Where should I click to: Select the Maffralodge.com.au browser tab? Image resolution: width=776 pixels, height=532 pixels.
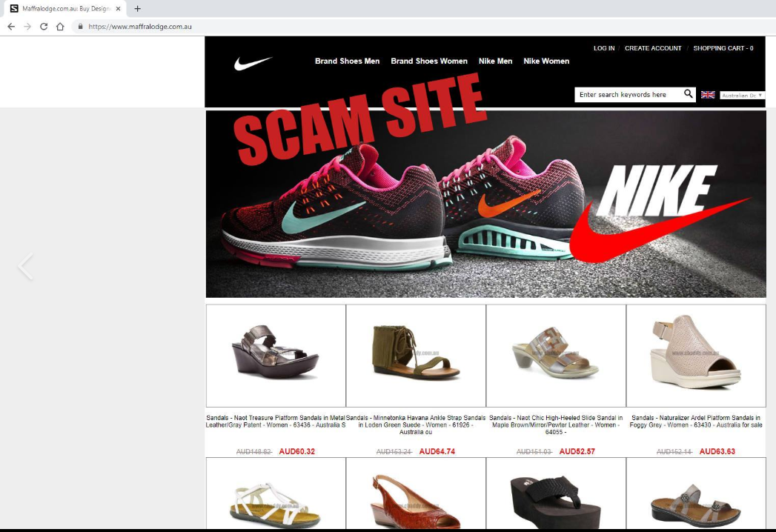64,8
